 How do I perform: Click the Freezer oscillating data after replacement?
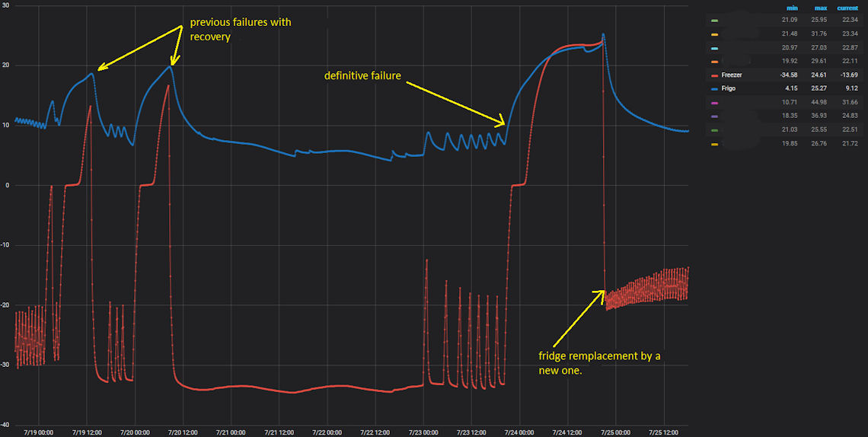tap(646, 288)
